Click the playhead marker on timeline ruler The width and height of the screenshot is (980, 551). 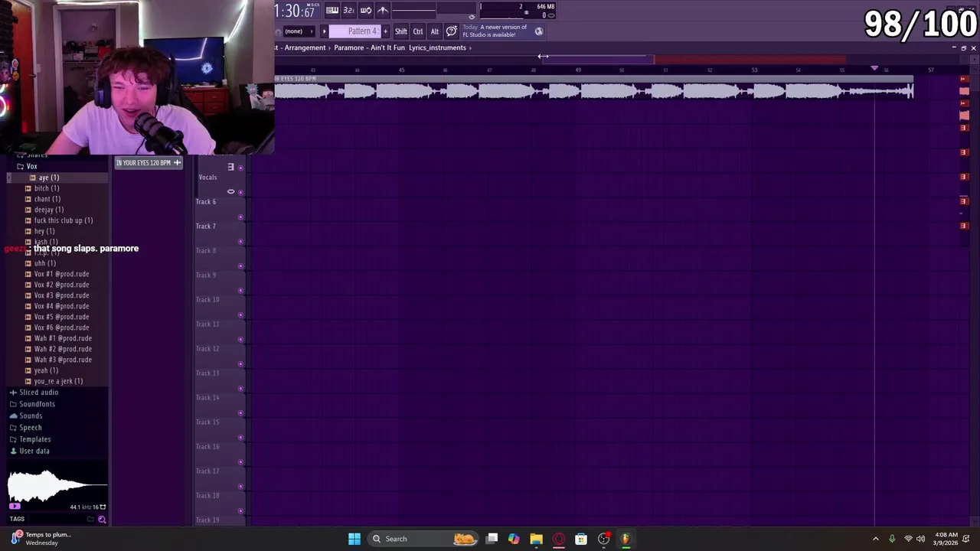[874, 69]
